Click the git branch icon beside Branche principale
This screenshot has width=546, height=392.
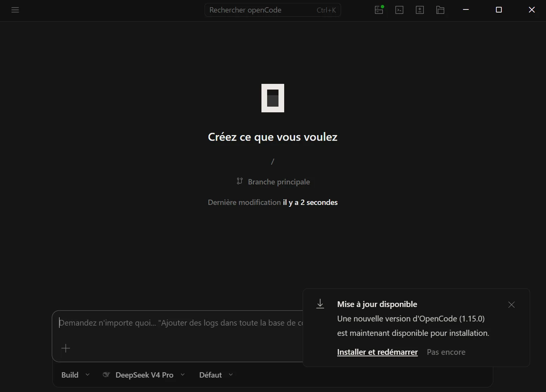[x=239, y=181]
